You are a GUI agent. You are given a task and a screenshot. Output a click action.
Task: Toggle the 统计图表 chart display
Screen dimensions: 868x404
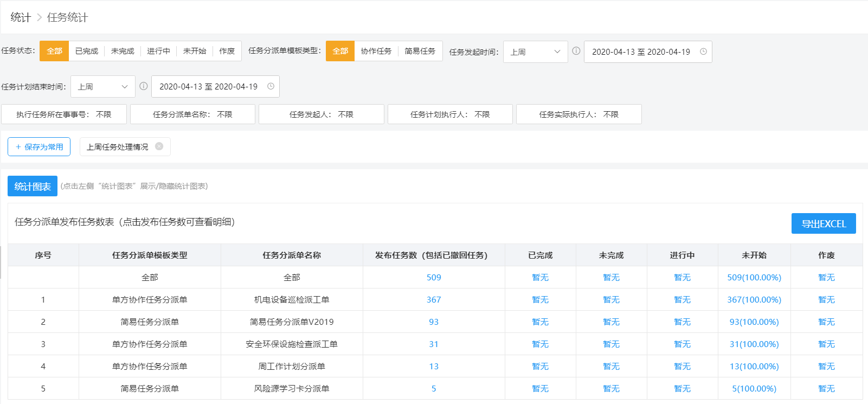click(33, 186)
